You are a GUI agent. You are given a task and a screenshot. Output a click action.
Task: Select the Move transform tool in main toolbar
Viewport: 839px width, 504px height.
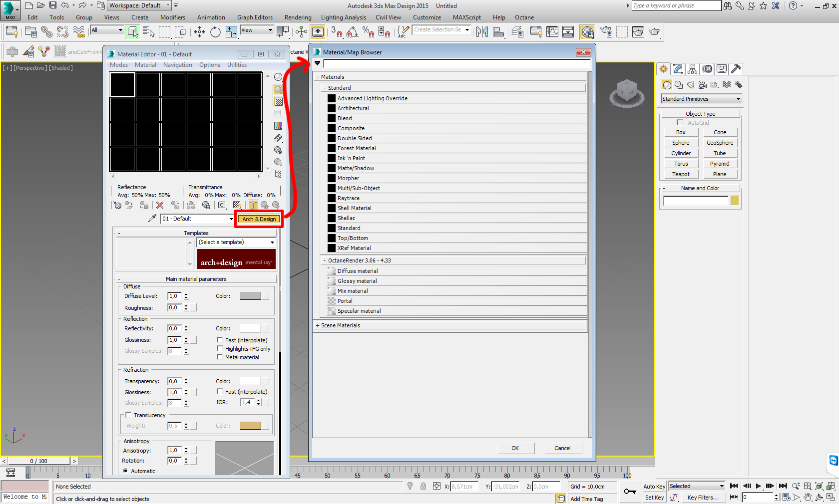[199, 32]
